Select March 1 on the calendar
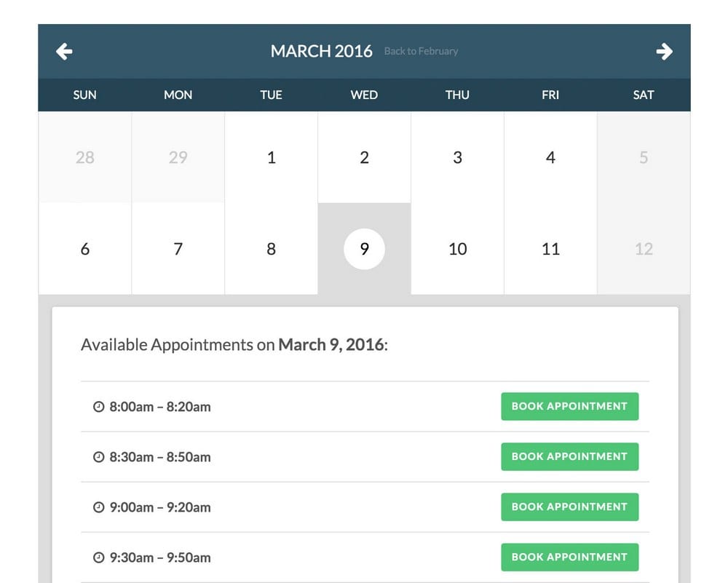728x583 pixels. (x=271, y=157)
